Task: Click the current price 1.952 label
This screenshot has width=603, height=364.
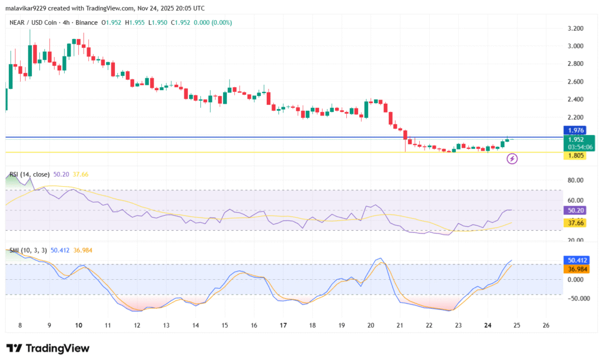Action: (574, 140)
